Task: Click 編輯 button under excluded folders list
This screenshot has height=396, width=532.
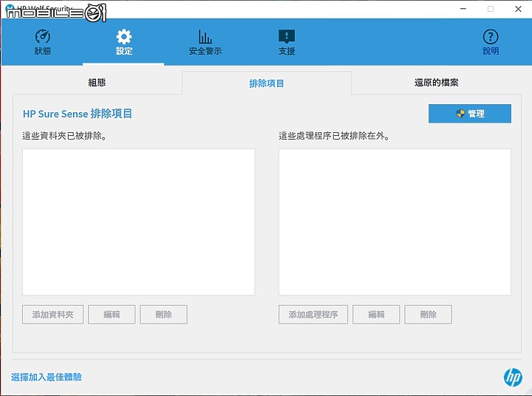Action: tap(112, 315)
